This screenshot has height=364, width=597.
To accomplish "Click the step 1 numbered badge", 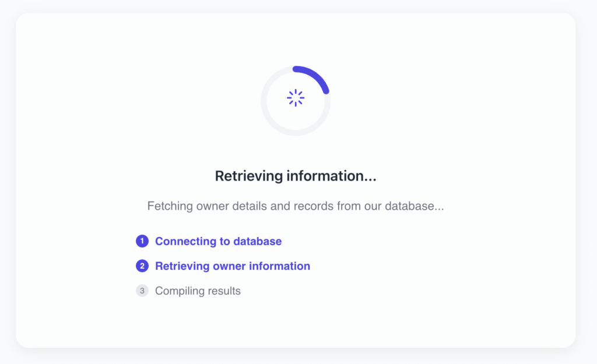I will point(142,241).
